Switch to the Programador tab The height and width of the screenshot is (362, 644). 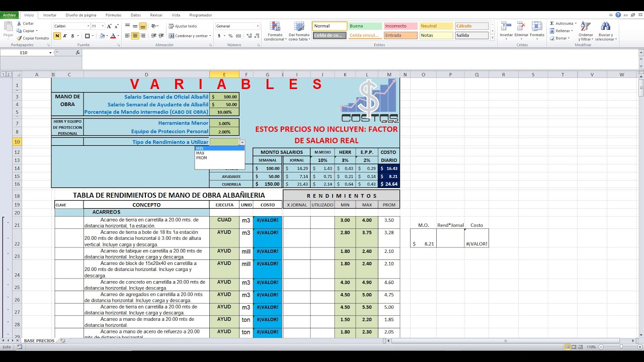point(200,15)
